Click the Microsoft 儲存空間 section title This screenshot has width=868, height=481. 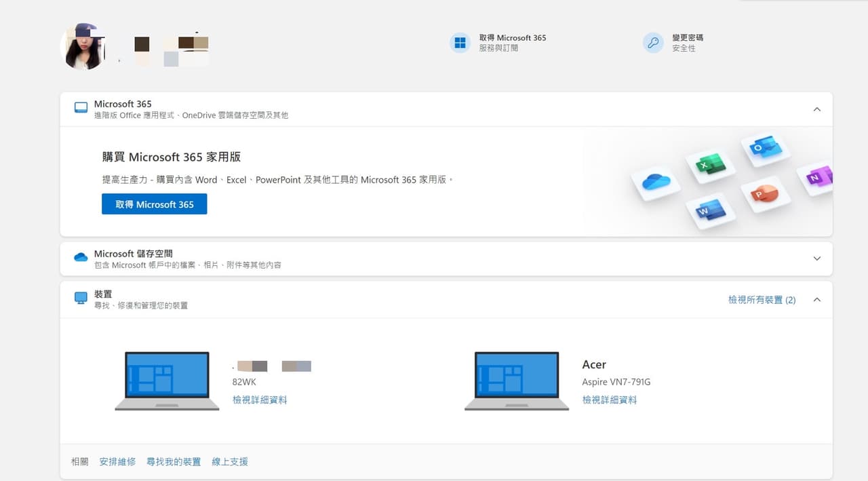coord(134,254)
